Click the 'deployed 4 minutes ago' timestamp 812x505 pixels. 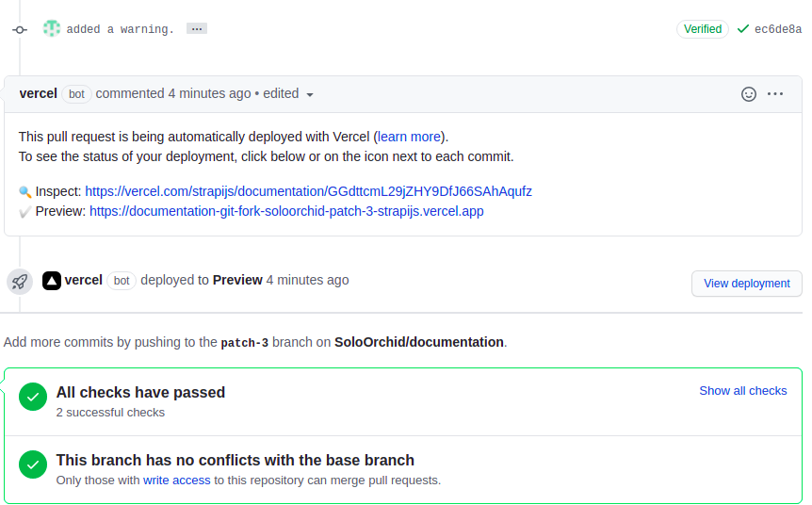pyautogui.click(x=308, y=280)
